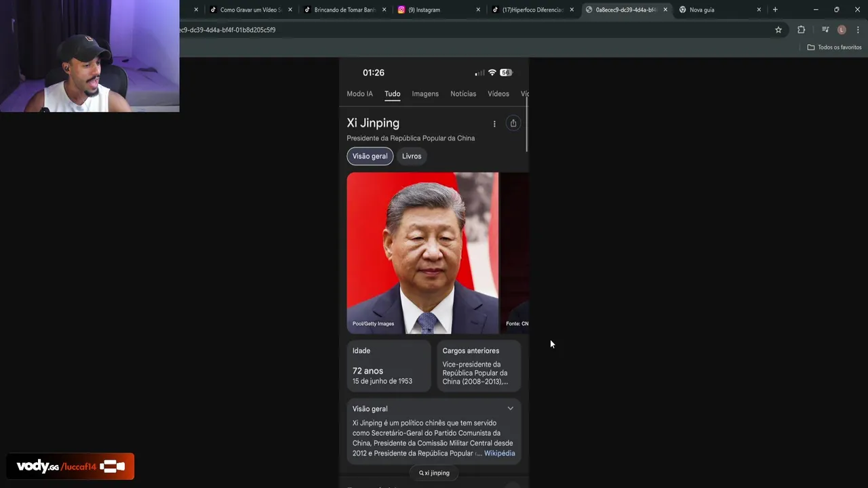868x488 pixels.
Task: Select the 'Notícias' search tab
Action: [463, 94]
